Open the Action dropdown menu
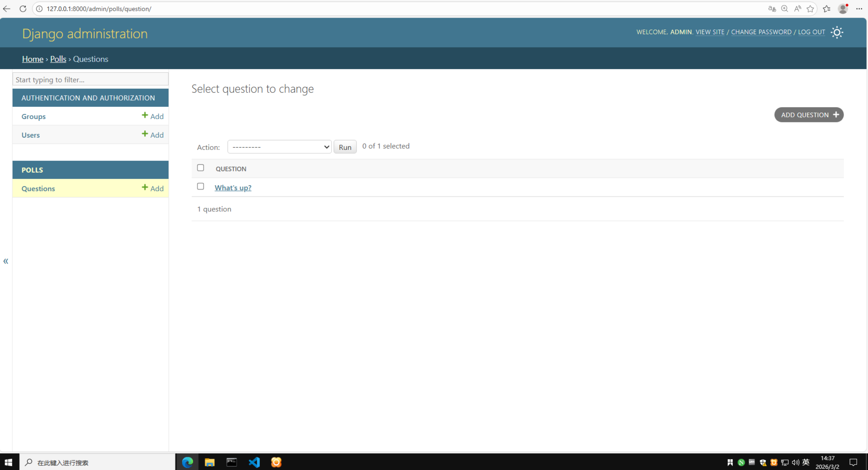The image size is (868, 470). click(279, 147)
